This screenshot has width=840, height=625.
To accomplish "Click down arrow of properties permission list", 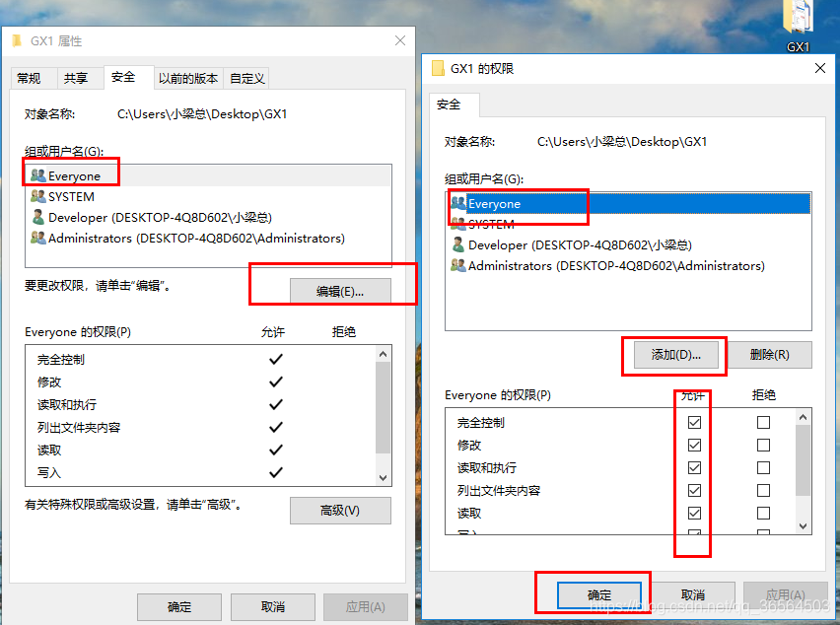I will tap(384, 478).
